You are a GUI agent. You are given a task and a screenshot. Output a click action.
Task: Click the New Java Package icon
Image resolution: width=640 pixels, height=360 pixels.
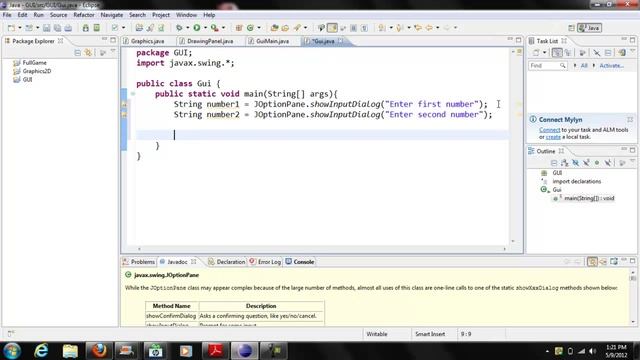239,28
